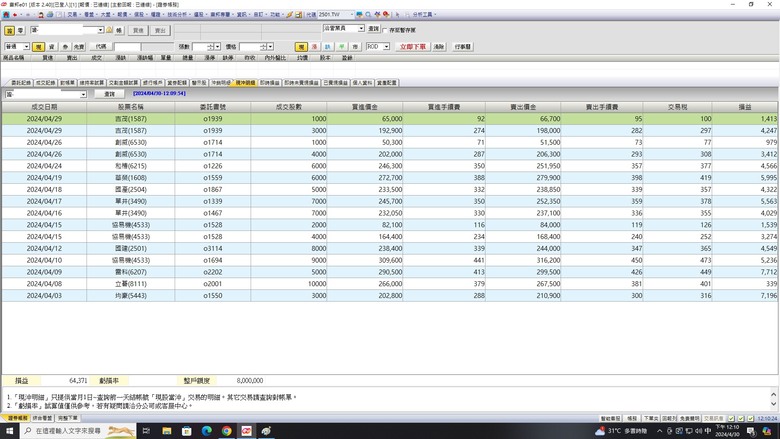Click the 行事曆 calendar button

click(x=463, y=47)
